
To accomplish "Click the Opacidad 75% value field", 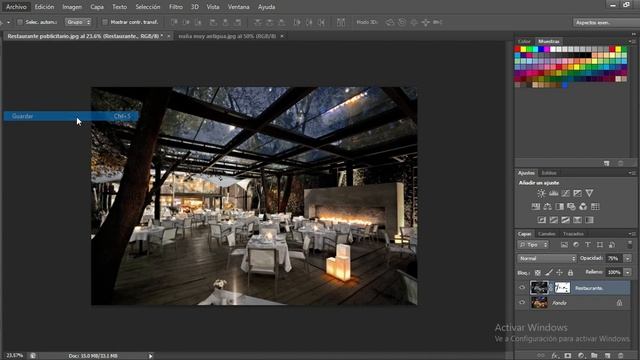I will 613,258.
